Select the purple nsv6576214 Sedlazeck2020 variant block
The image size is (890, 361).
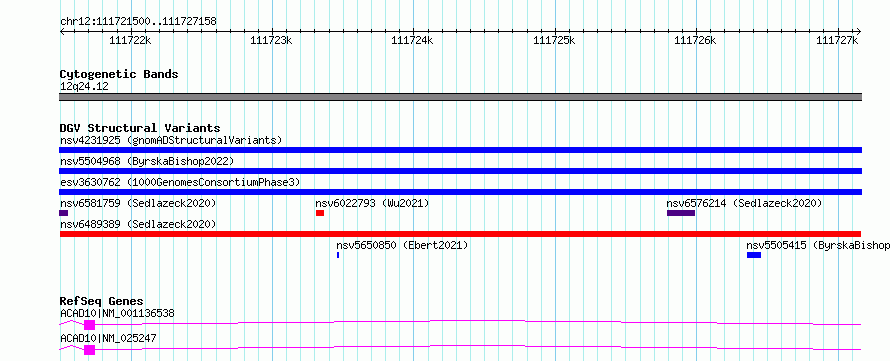pyautogui.click(x=681, y=213)
